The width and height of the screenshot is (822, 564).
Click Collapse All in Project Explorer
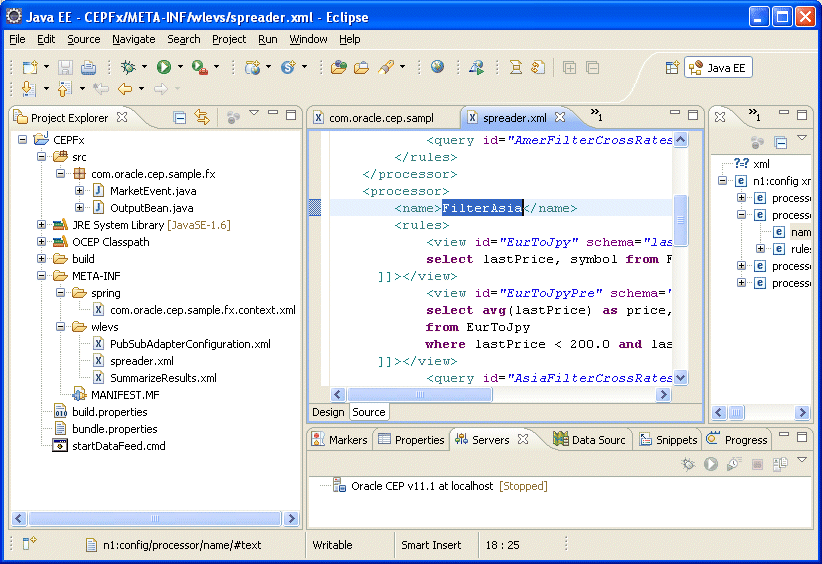(180, 117)
